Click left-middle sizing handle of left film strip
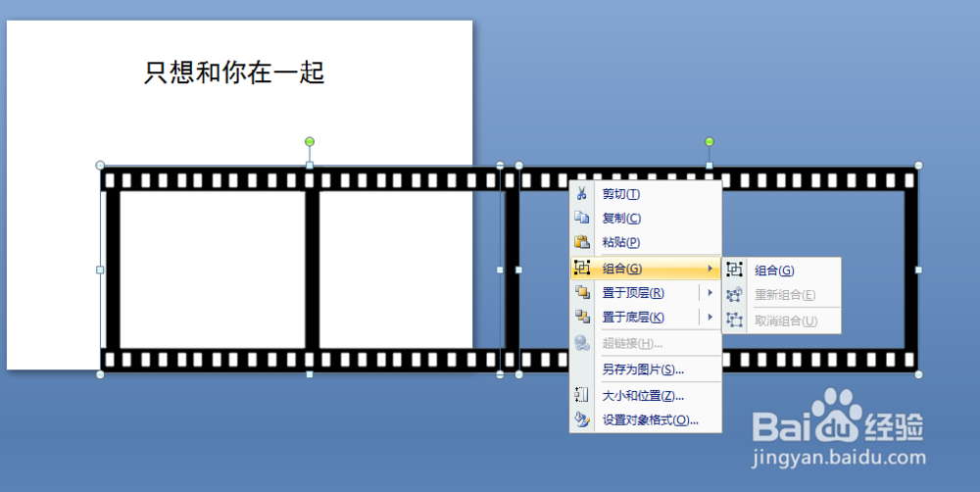The width and height of the screenshot is (980, 492). 100,271
